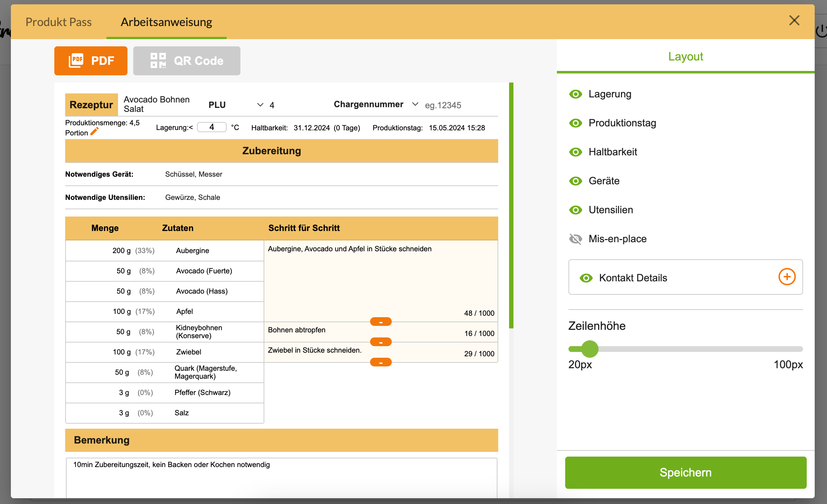827x504 pixels.
Task: Hide the Utensilien section
Action: (576, 210)
